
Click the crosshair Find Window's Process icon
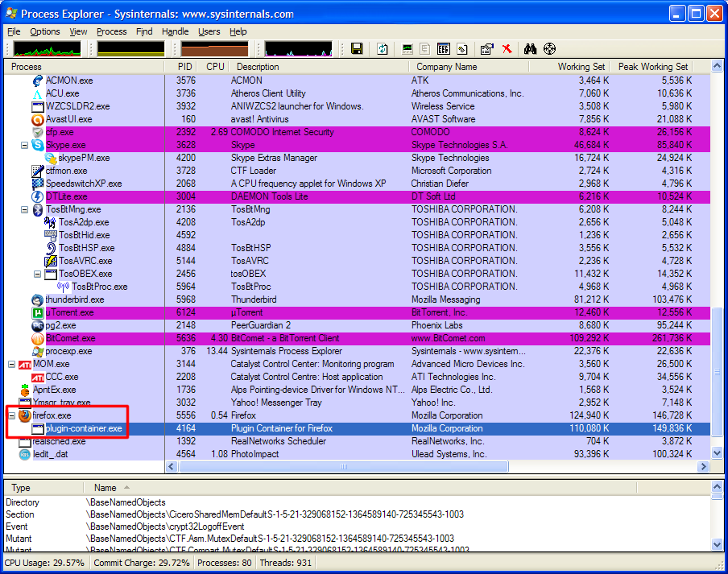550,49
